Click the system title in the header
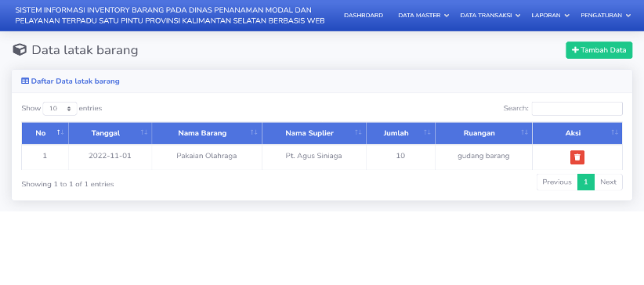Screen dimensions: 644x285 click(x=170, y=16)
